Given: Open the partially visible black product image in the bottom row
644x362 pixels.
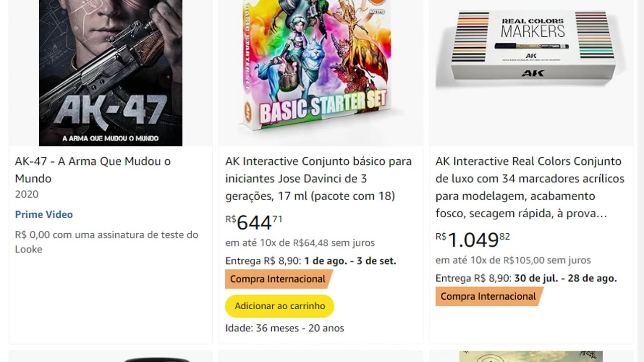Looking at the screenshot, I should pyautogui.click(x=157, y=359).
